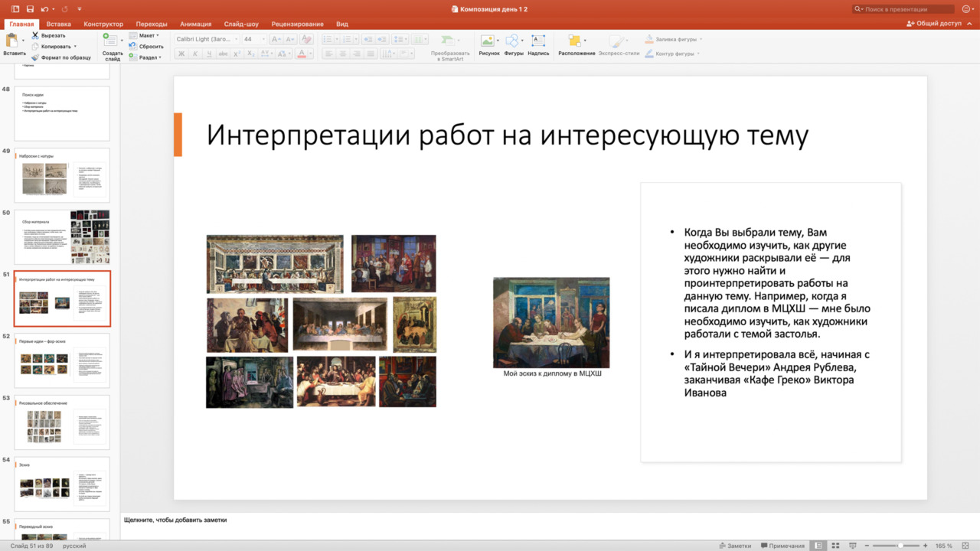Open Заливка фигуры shape fill
980x551 pixels.
tap(673, 39)
